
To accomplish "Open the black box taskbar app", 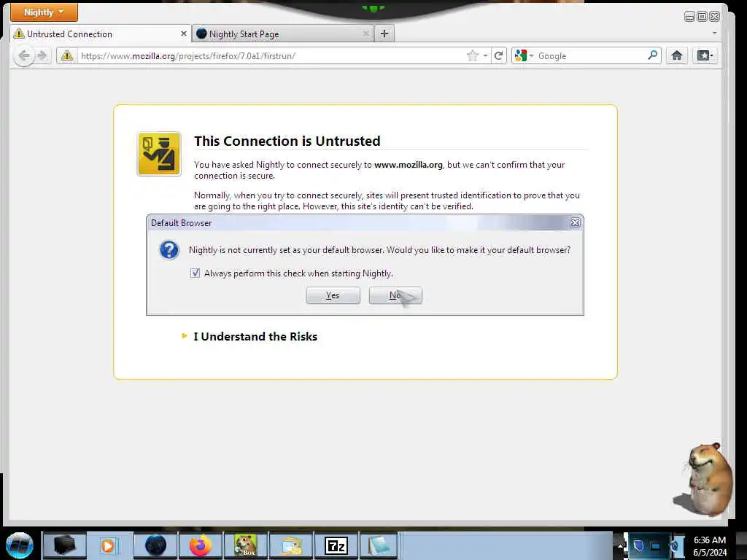I will coord(65,545).
